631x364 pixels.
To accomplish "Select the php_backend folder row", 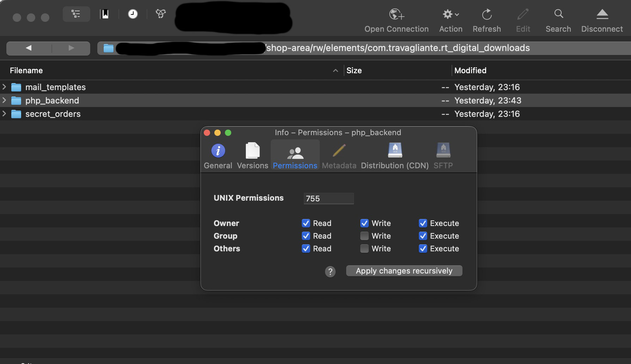I will coord(315,100).
